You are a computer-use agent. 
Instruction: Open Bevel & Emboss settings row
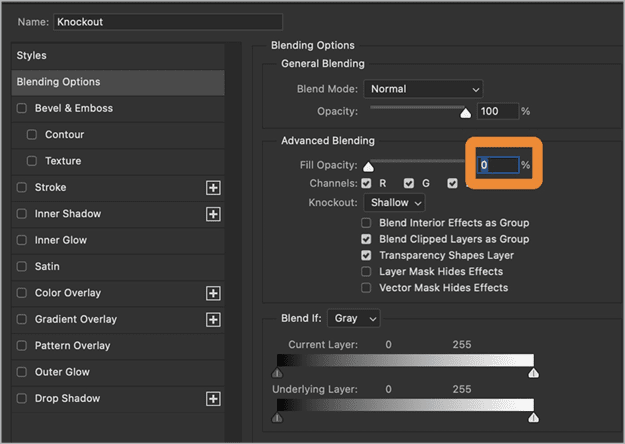[118, 108]
